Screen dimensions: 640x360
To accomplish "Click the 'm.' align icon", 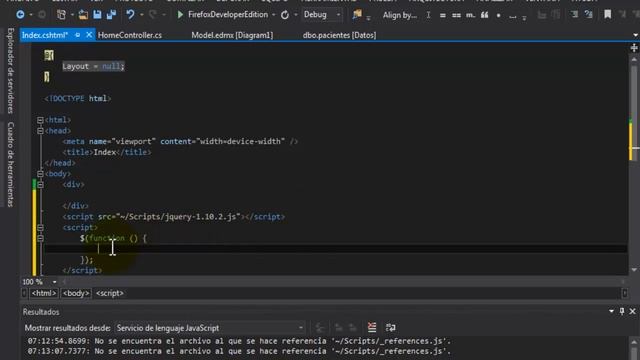I will tap(470, 16).
